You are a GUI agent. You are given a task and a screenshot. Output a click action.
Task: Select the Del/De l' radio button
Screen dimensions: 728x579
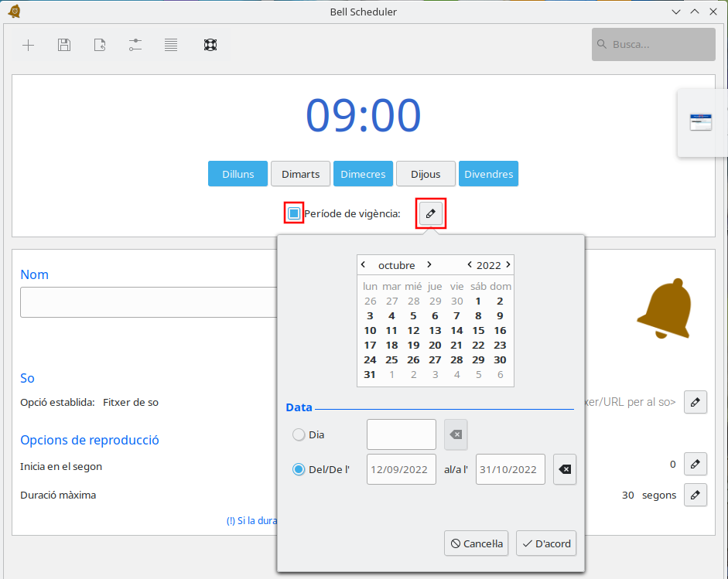point(299,469)
